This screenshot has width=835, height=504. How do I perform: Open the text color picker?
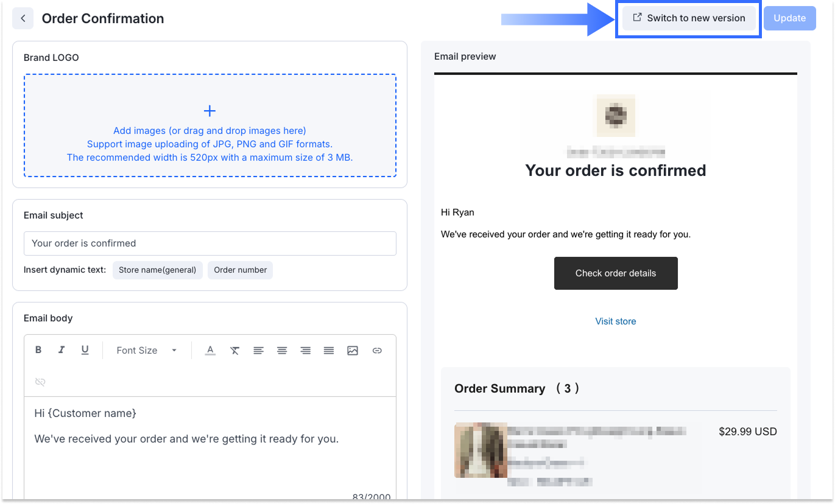tap(210, 351)
